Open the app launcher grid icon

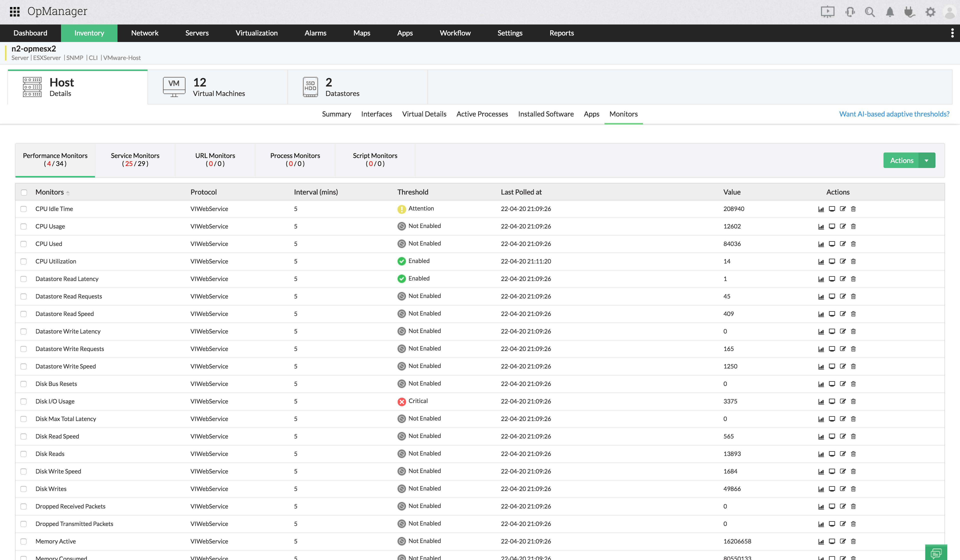click(14, 11)
